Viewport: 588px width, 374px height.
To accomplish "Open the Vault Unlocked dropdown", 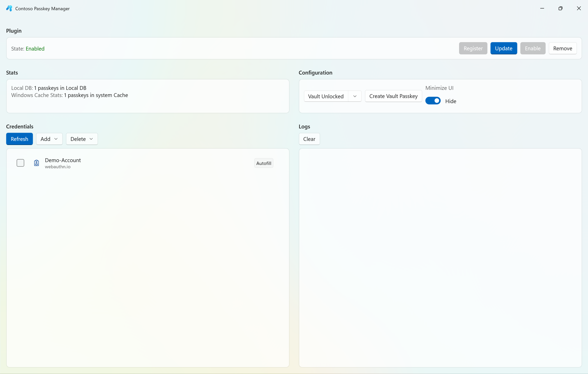I will [355, 96].
